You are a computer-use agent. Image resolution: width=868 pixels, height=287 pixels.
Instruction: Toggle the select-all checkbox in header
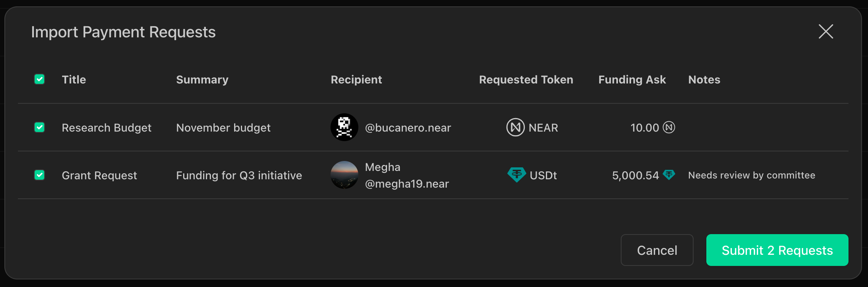(x=39, y=79)
